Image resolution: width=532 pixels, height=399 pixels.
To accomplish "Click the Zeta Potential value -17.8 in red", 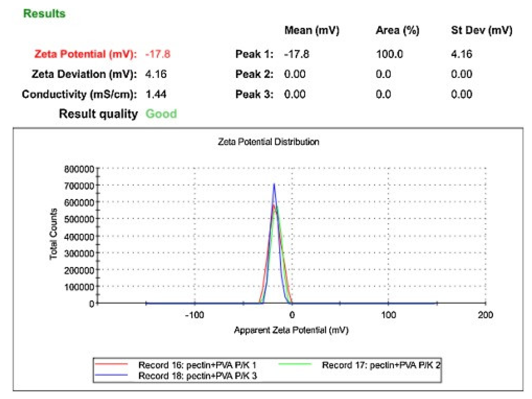I will click(158, 54).
